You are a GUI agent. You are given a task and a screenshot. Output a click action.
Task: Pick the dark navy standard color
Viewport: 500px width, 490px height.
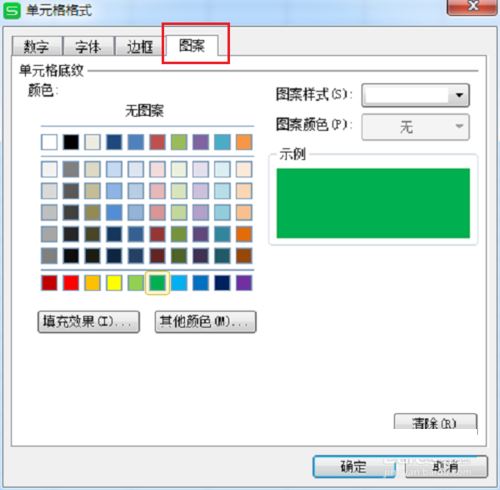point(222,283)
